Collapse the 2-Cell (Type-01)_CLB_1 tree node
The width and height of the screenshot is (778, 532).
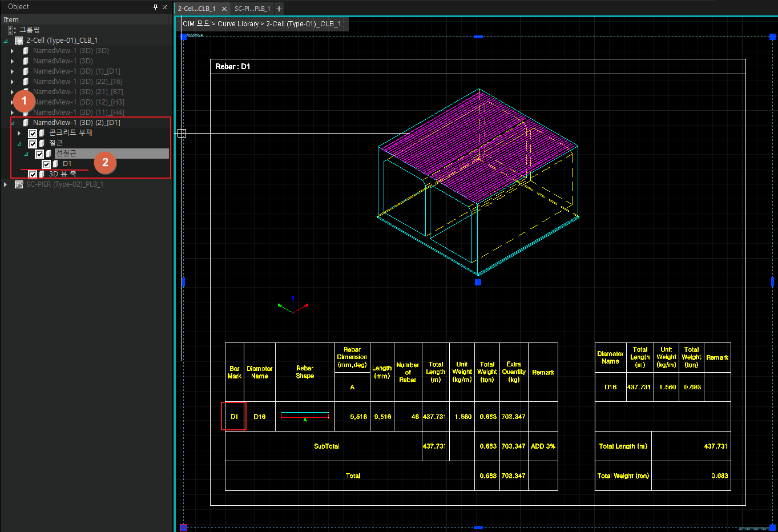point(6,41)
